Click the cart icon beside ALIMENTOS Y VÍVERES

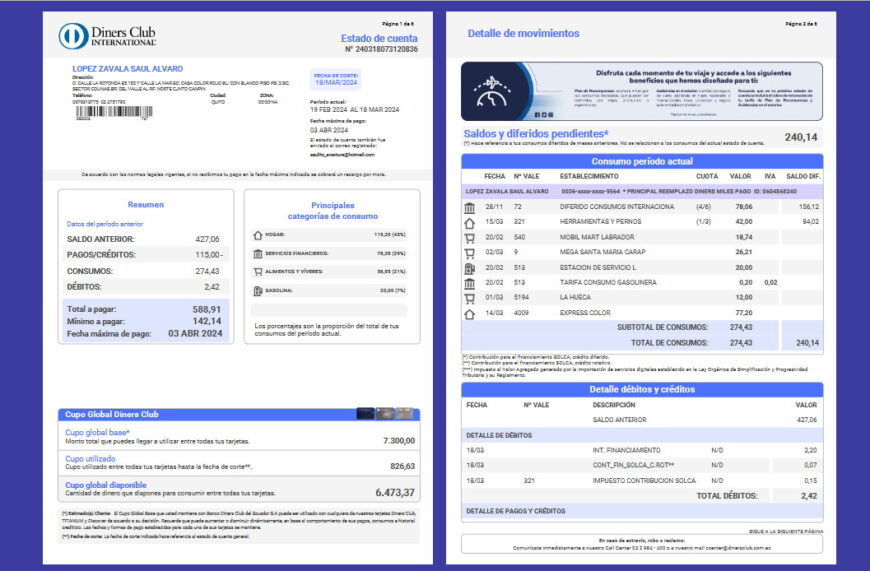click(x=257, y=272)
